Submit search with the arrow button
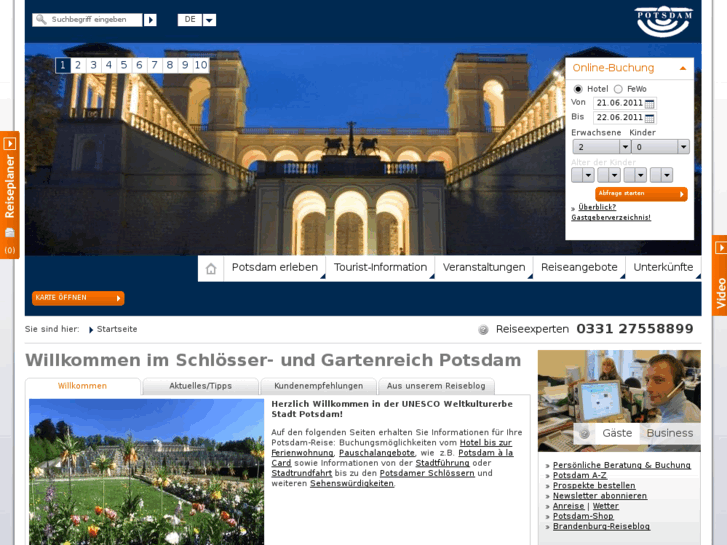Image resolution: width=727 pixels, height=545 pixels. click(x=150, y=20)
